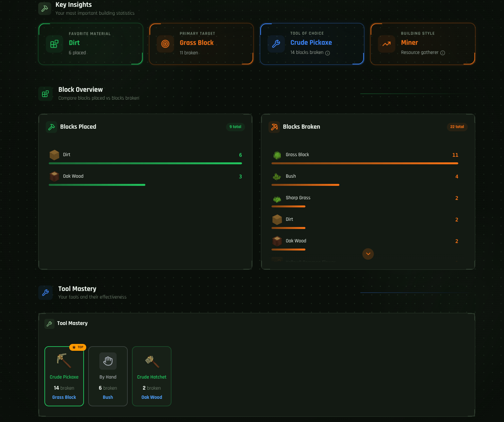504x422 pixels.
Task: Click the TOP star badge on Crude Pickaxe
Action: click(x=78, y=347)
